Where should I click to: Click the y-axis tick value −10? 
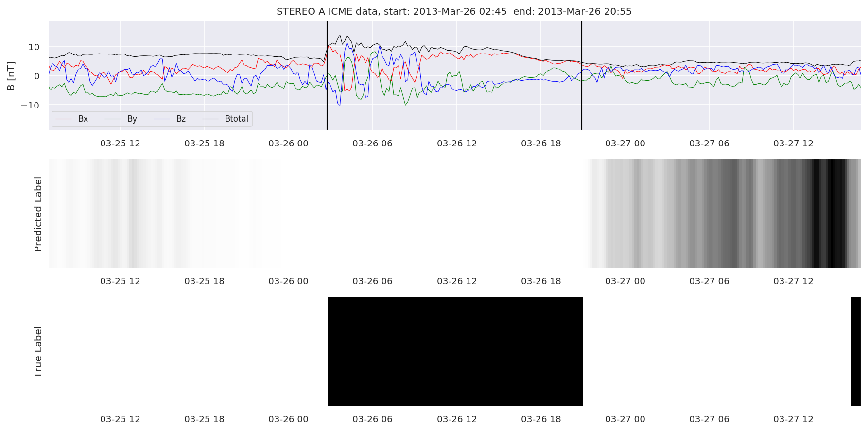(x=31, y=106)
